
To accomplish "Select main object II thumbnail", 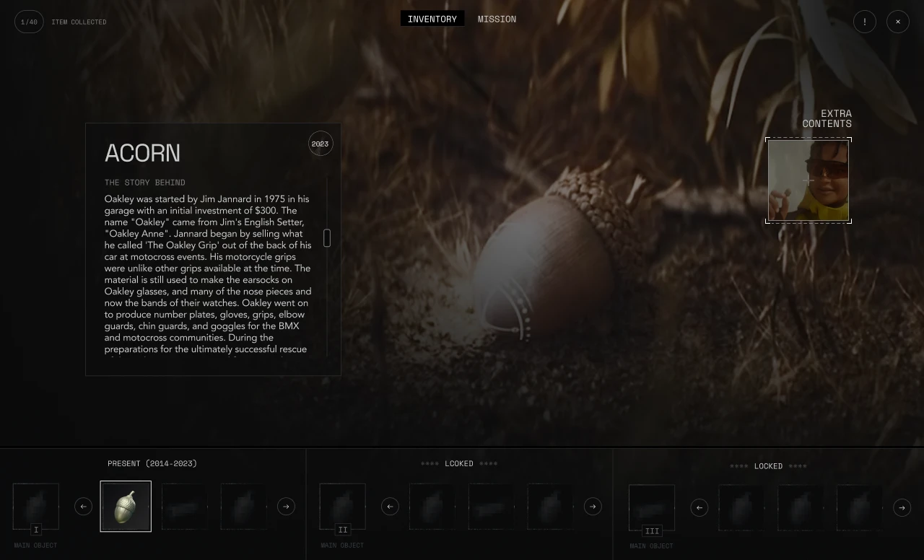I will (343, 507).
